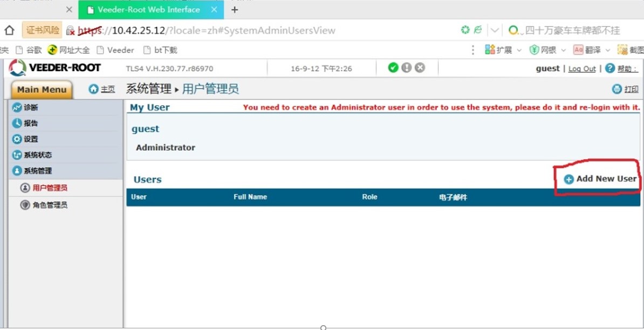Image resolution: width=644 pixels, height=330 pixels.
Task: Select 用户管理员 in sidebar
Action: pyautogui.click(x=50, y=188)
